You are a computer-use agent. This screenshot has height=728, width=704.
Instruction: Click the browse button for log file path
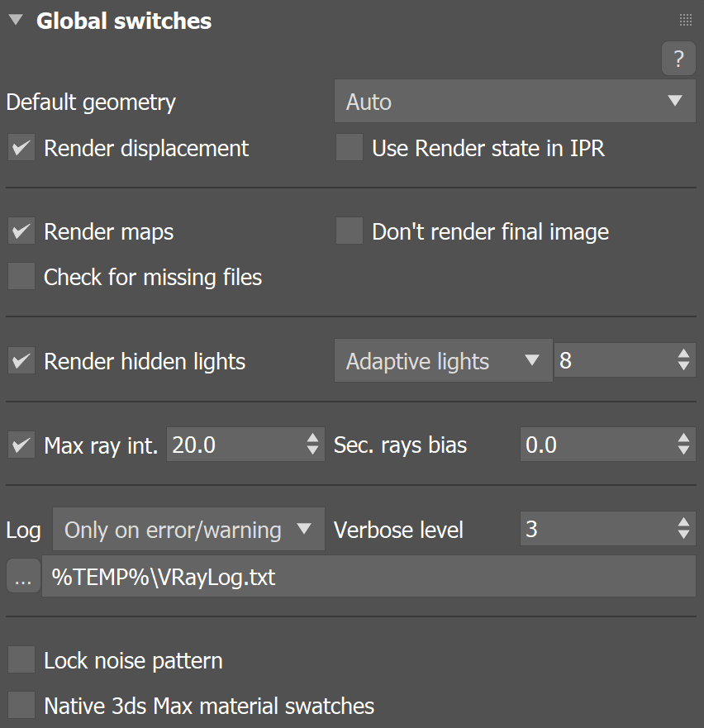point(22,576)
